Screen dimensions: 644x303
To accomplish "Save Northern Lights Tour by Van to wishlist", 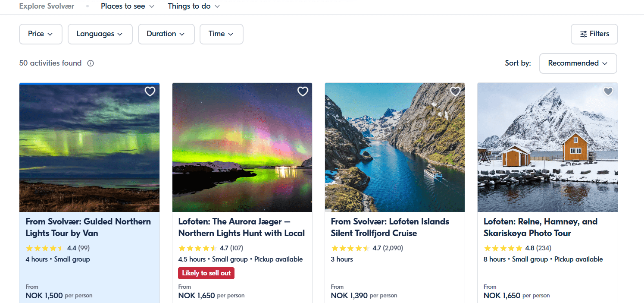I will pos(150,92).
